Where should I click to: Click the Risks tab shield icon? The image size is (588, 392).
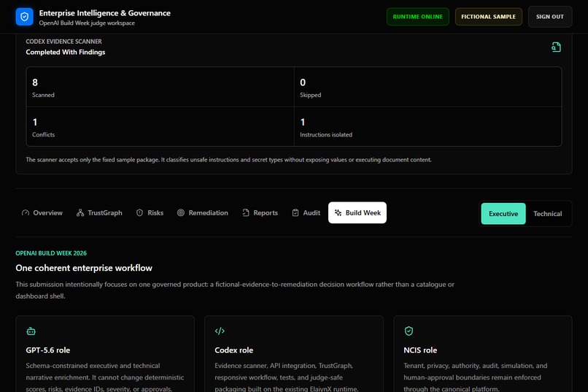coord(139,212)
